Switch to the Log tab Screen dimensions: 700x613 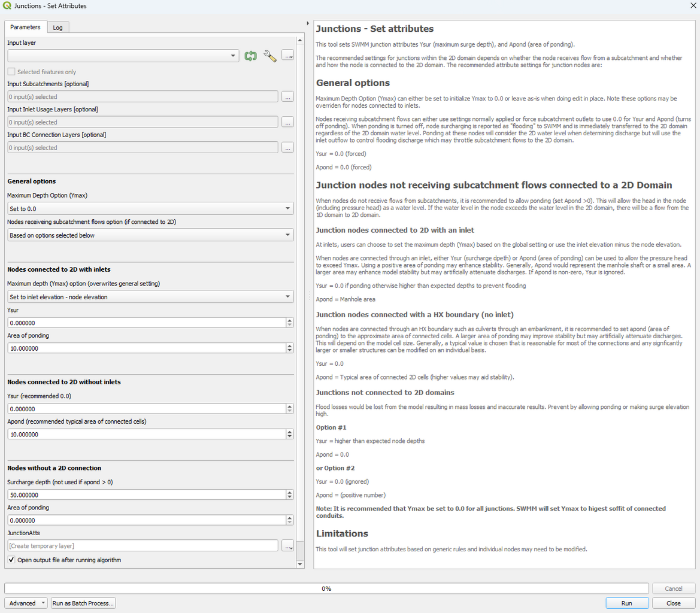(57, 28)
